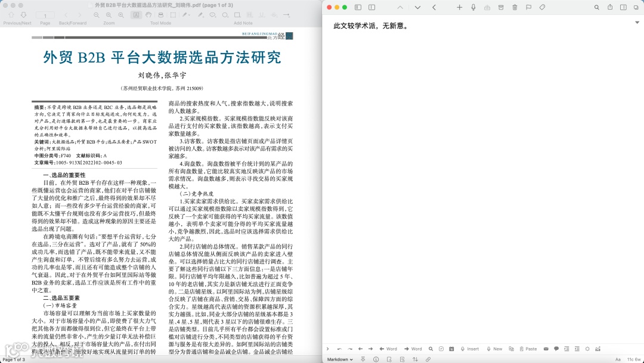Open the settings gear in editor toolbar
The width and height of the screenshot is (644, 363).
[587, 349]
